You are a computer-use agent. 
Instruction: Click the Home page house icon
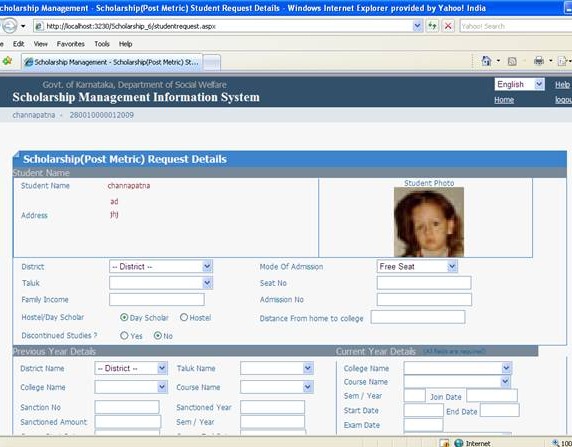(486, 61)
